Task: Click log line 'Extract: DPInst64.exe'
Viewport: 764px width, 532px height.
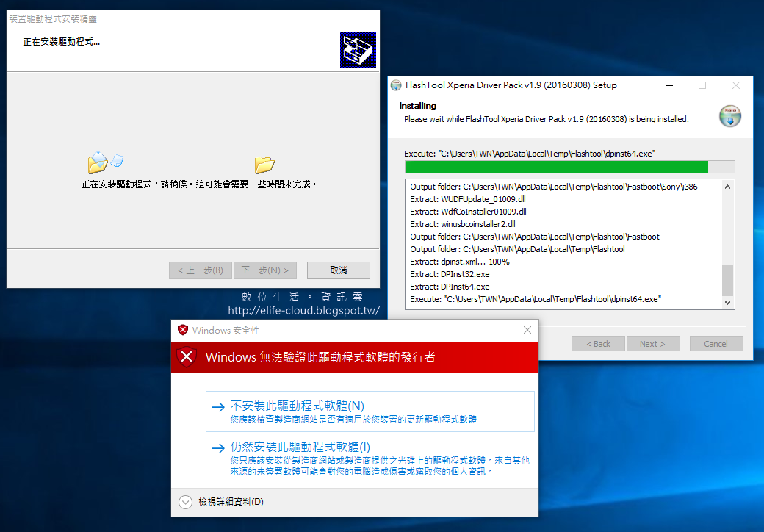Action: click(450, 287)
